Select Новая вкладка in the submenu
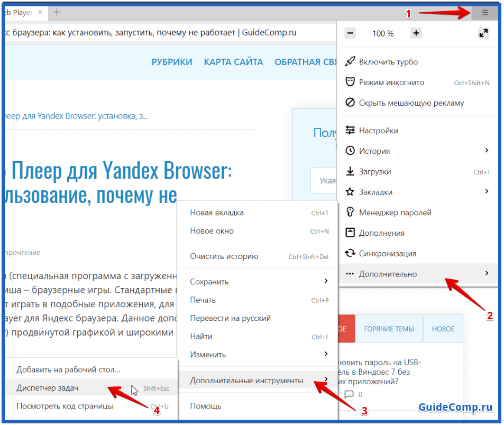This screenshot has width=504, height=425. [258, 212]
